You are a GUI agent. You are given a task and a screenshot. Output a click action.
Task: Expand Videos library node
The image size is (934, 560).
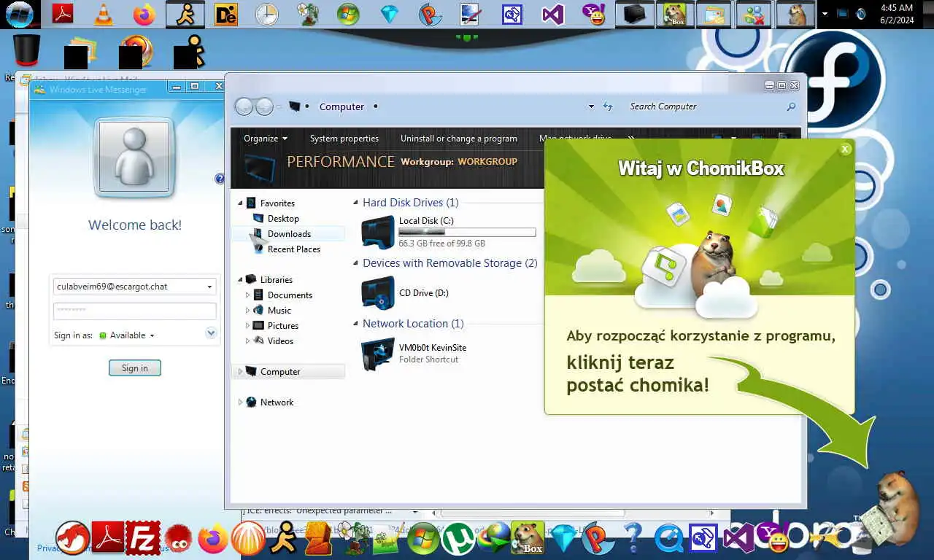(247, 341)
